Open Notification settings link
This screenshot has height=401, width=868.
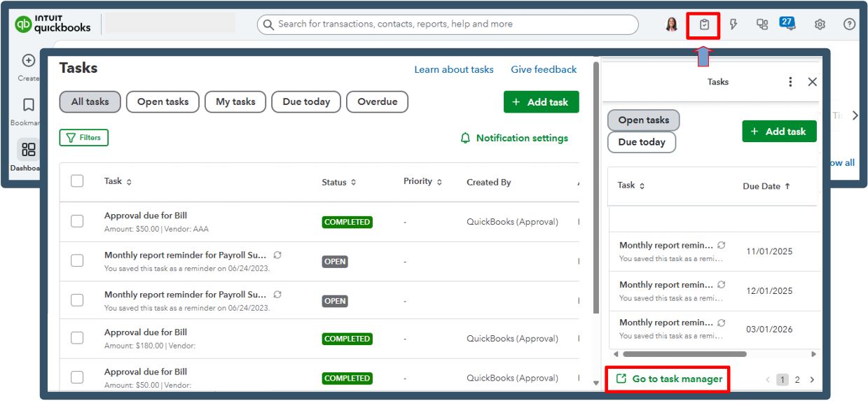pos(522,138)
